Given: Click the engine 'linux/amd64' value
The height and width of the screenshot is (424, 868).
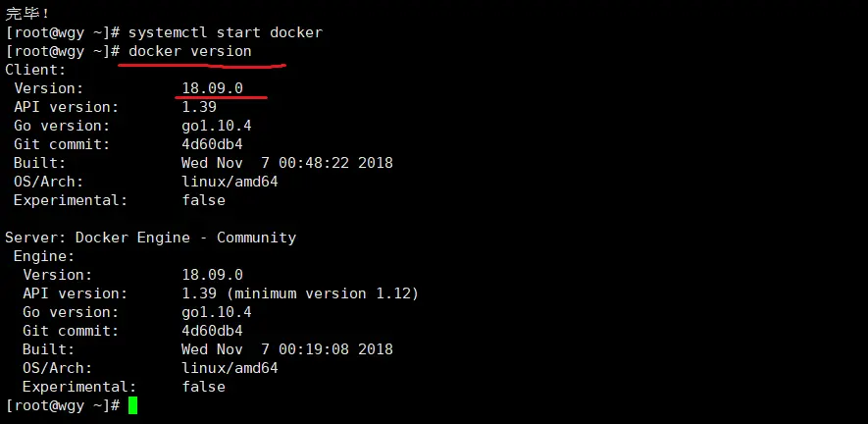Looking at the screenshot, I should (x=230, y=368).
